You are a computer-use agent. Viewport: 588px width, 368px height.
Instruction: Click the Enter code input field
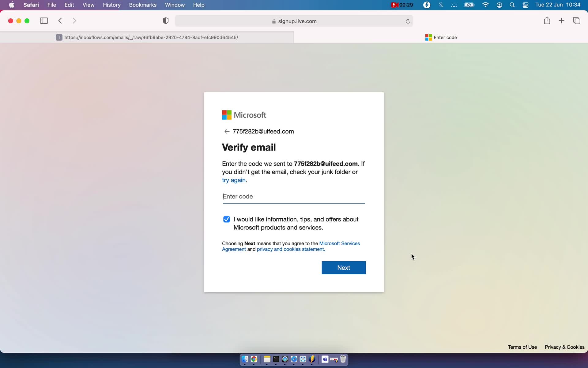(293, 196)
